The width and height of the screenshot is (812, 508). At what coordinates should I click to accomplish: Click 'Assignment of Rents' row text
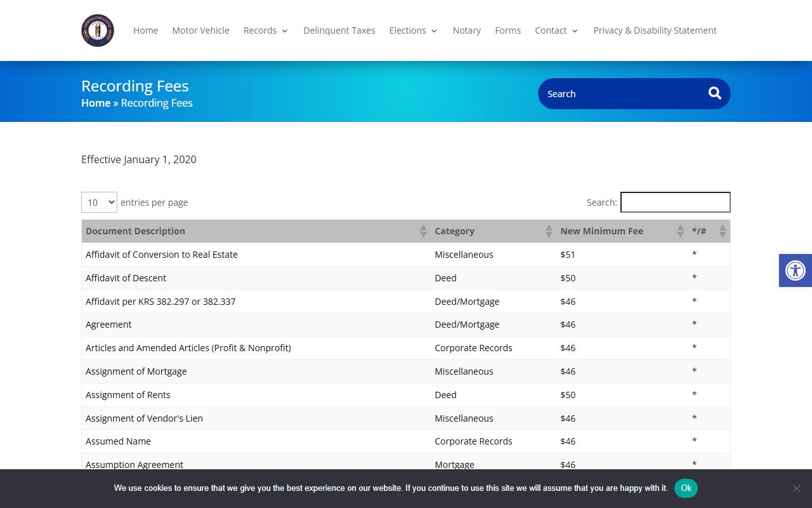pyautogui.click(x=128, y=395)
